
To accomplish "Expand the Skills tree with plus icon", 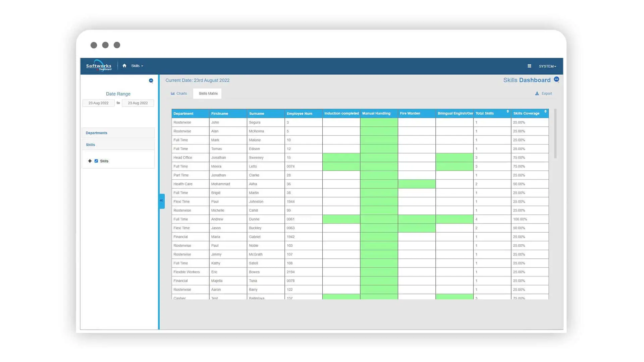I will pos(90,161).
